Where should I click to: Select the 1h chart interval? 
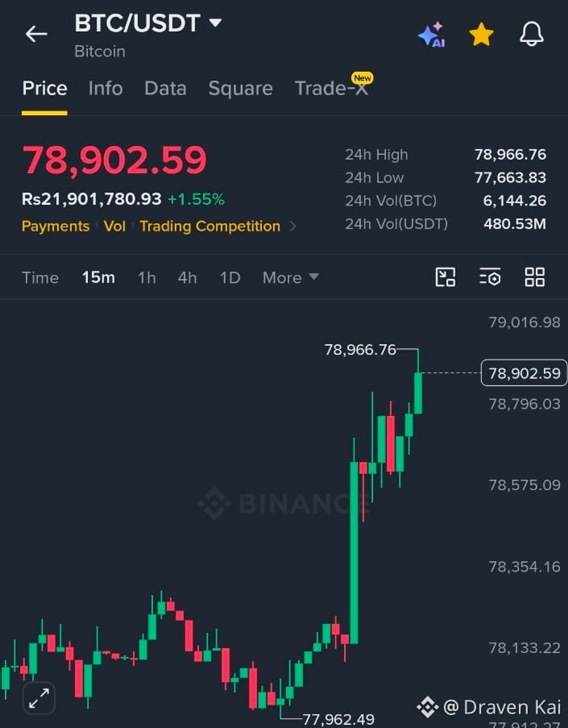click(x=147, y=277)
